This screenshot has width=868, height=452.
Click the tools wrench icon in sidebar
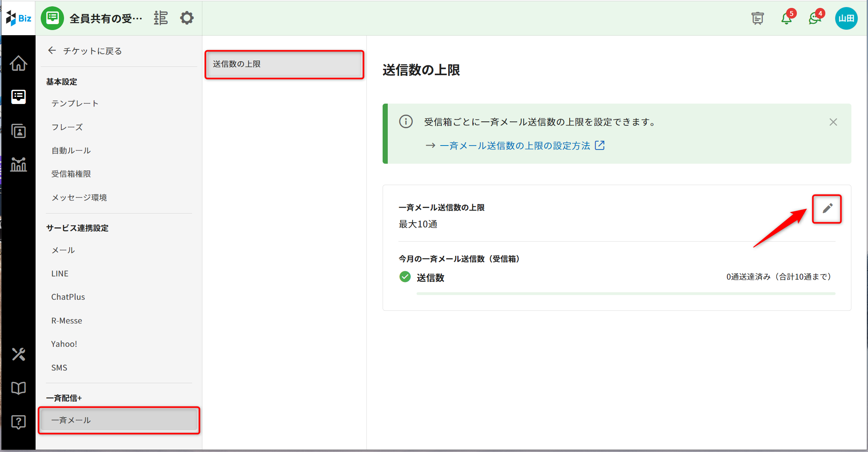(19, 354)
